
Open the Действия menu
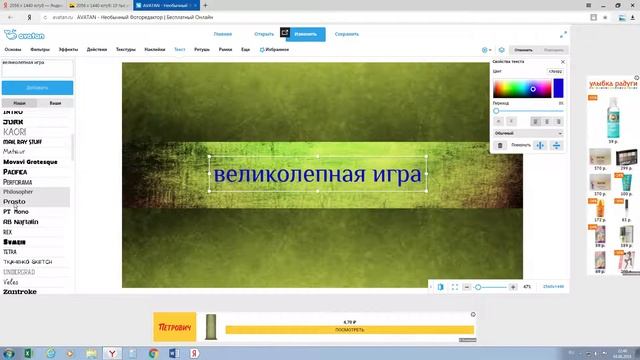(97, 49)
